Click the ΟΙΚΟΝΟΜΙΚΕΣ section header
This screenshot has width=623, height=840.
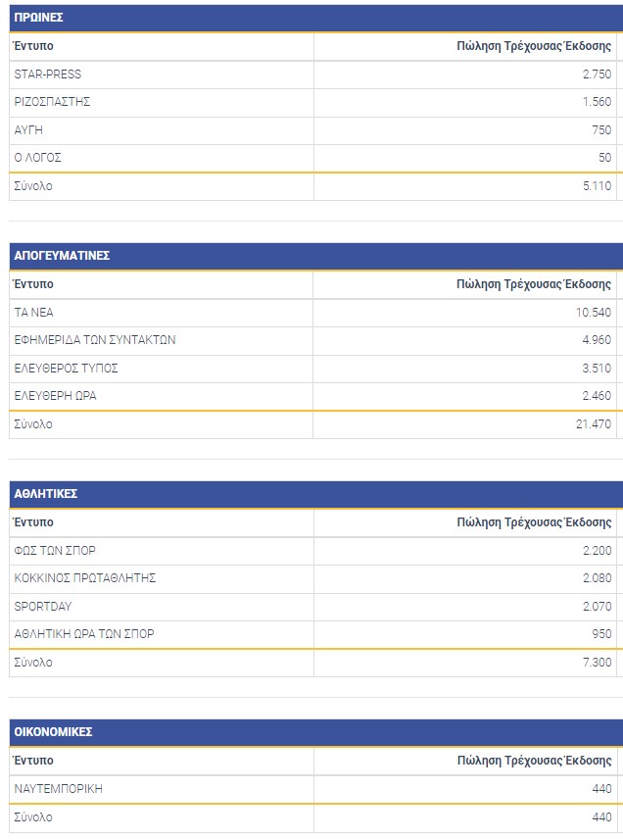click(53, 731)
